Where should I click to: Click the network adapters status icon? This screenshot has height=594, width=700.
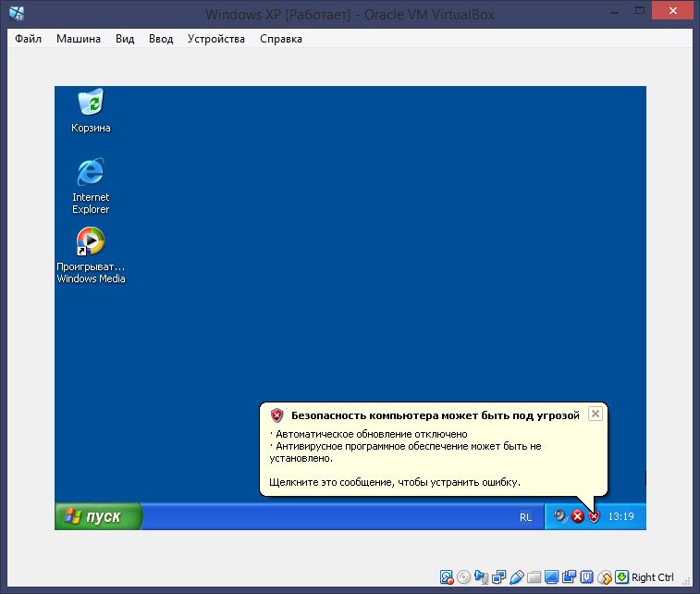tap(498, 577)
